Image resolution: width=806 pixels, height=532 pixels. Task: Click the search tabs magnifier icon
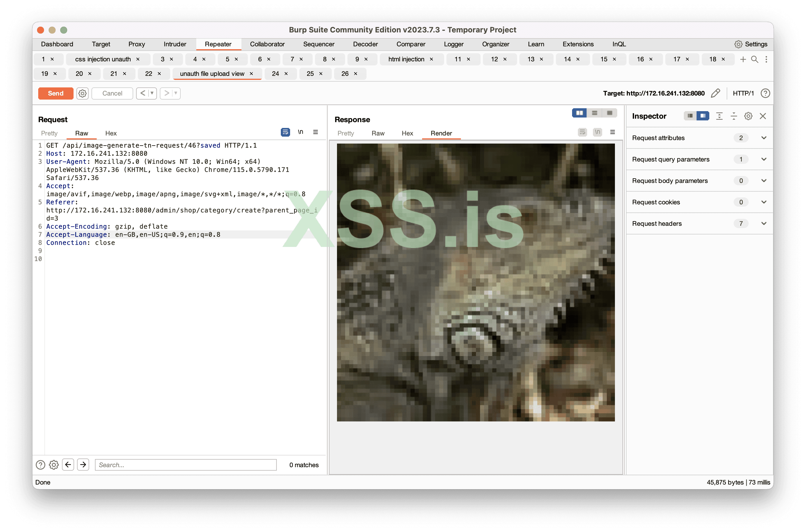click(754, 59)
